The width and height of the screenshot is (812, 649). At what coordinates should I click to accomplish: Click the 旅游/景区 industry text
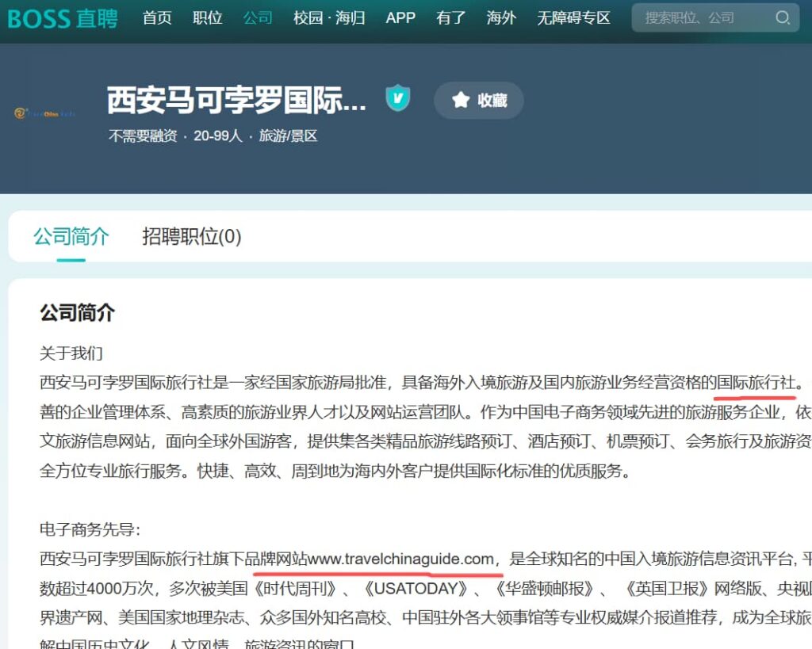[x=288, y=136]
